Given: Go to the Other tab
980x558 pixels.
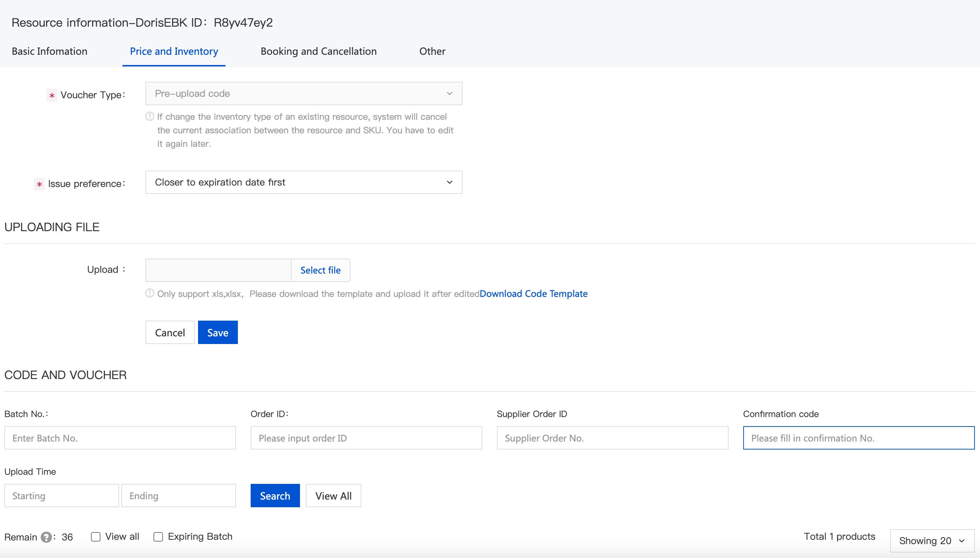Looking at the screenshot, I should (432, 51).
